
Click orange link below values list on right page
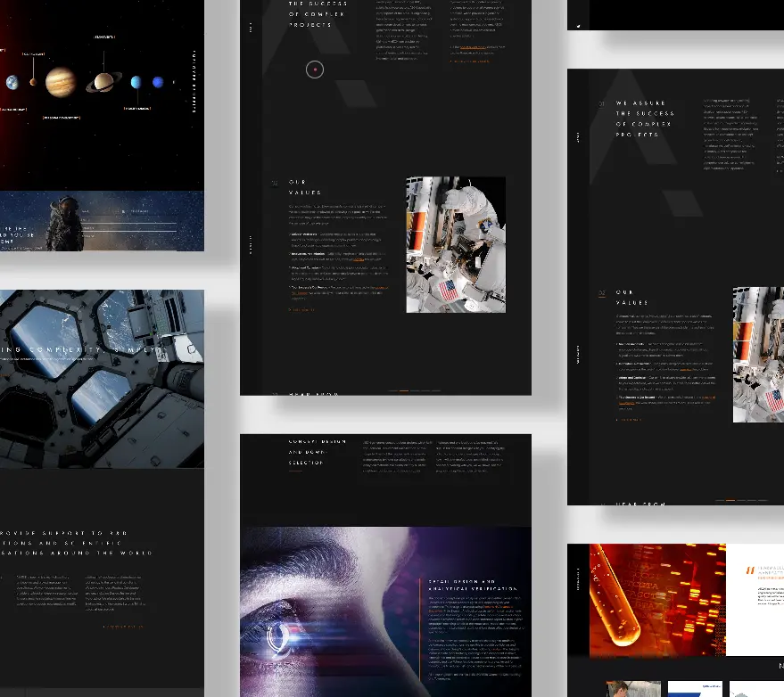[x=629, y=419]
